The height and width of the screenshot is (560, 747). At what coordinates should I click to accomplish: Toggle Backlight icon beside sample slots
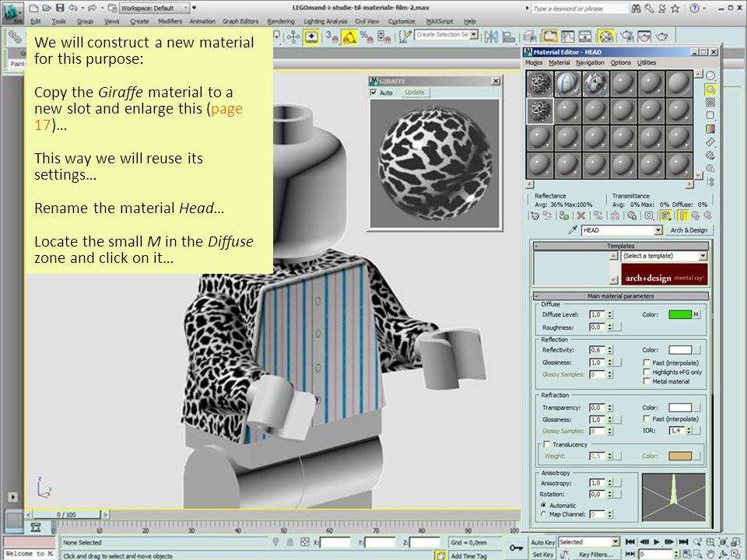(x=710, y=89)
